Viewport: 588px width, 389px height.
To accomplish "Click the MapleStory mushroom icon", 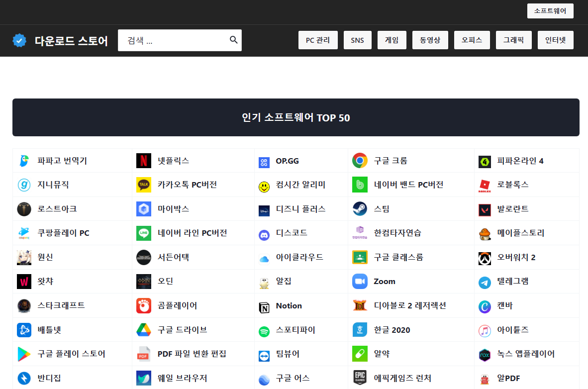I will (485, 234).
